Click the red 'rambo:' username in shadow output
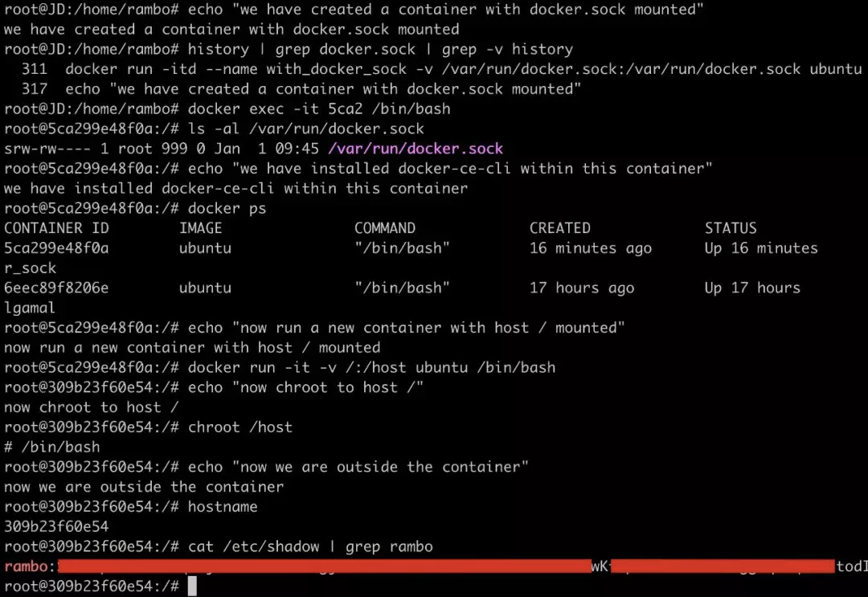 (x=30, y=566)
